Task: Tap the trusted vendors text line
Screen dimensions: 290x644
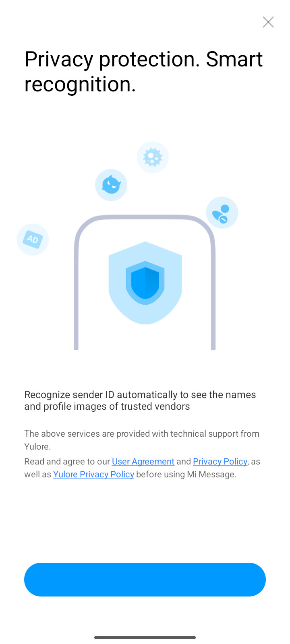Action: 107,407
